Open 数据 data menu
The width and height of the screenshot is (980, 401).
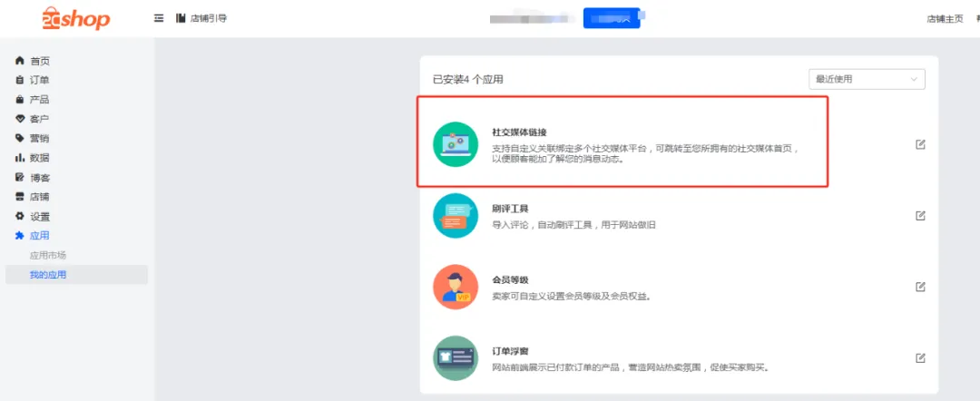[39, 157]
